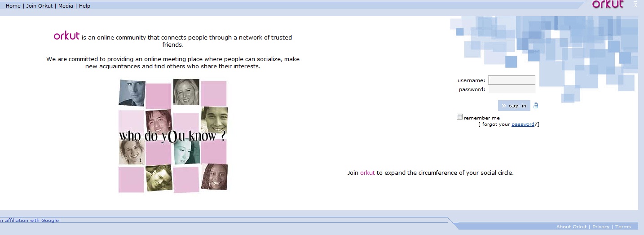Click the who do you know collage

[173, 136]
